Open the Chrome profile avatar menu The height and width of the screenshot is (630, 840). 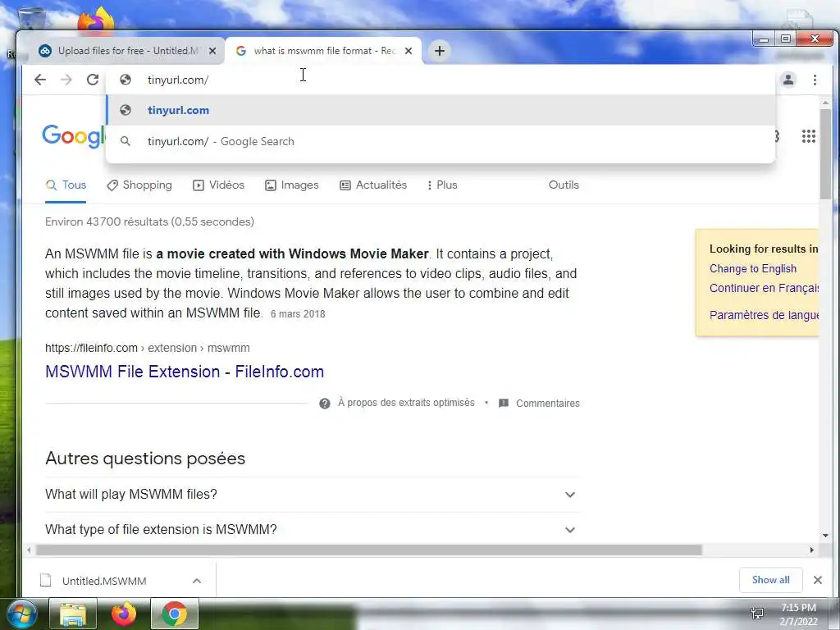(x=788, y=80)
